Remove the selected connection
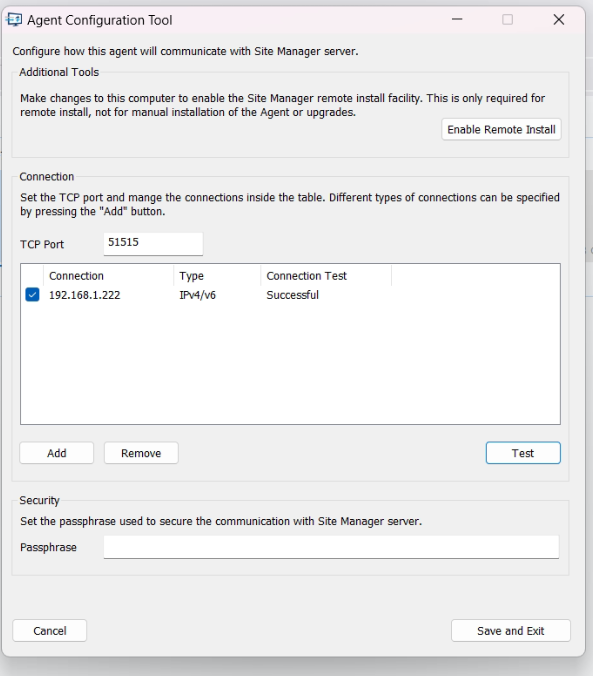The width and height of the screenshot is (593, 676). pos(141,453)
